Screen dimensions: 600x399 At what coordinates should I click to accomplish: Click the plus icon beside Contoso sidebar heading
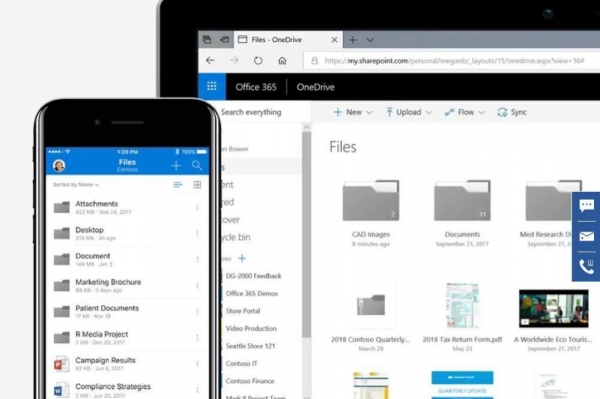[242, 259]
